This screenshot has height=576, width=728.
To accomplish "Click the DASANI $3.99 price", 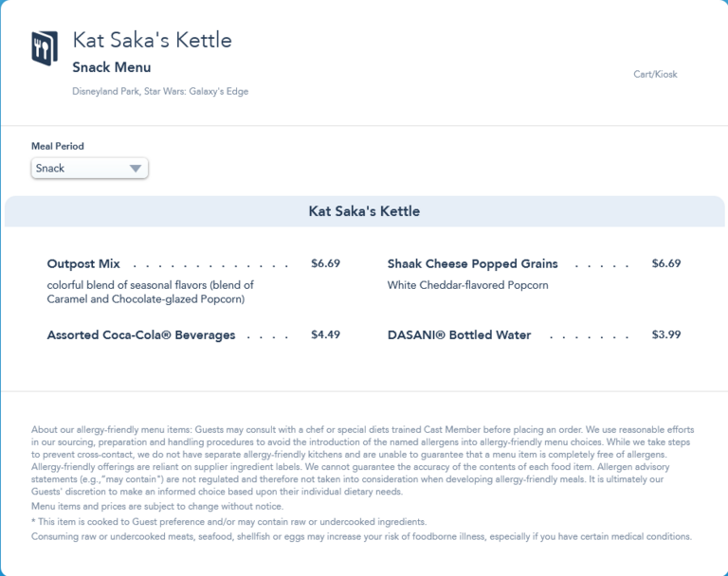I will coord(665,334).
